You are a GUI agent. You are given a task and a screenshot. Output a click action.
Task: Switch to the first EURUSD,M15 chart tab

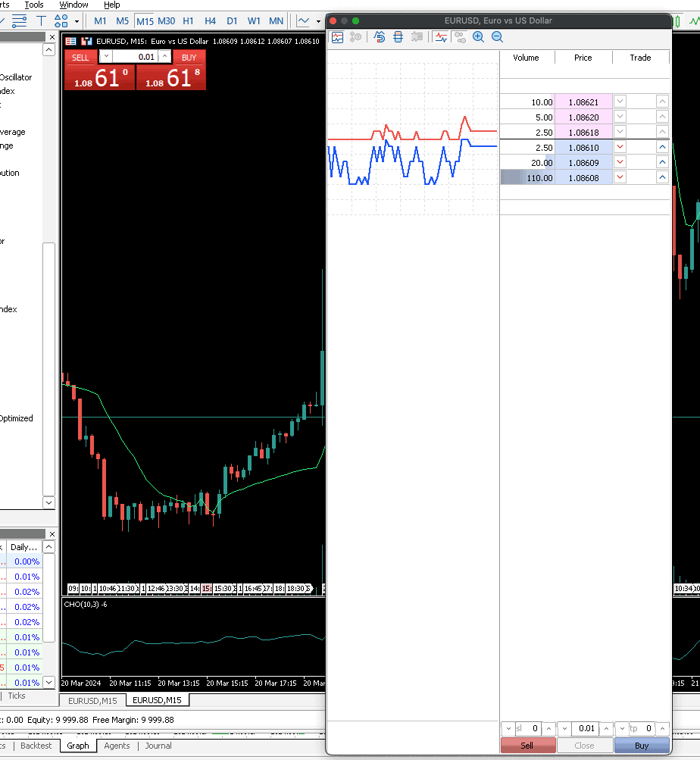tap(92, 701)
